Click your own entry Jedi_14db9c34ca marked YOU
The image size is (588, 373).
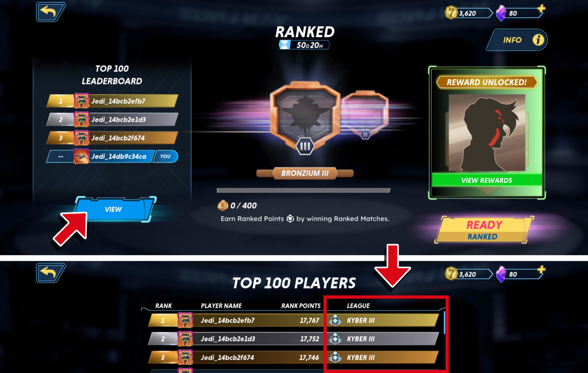click(x=112, y=156)
